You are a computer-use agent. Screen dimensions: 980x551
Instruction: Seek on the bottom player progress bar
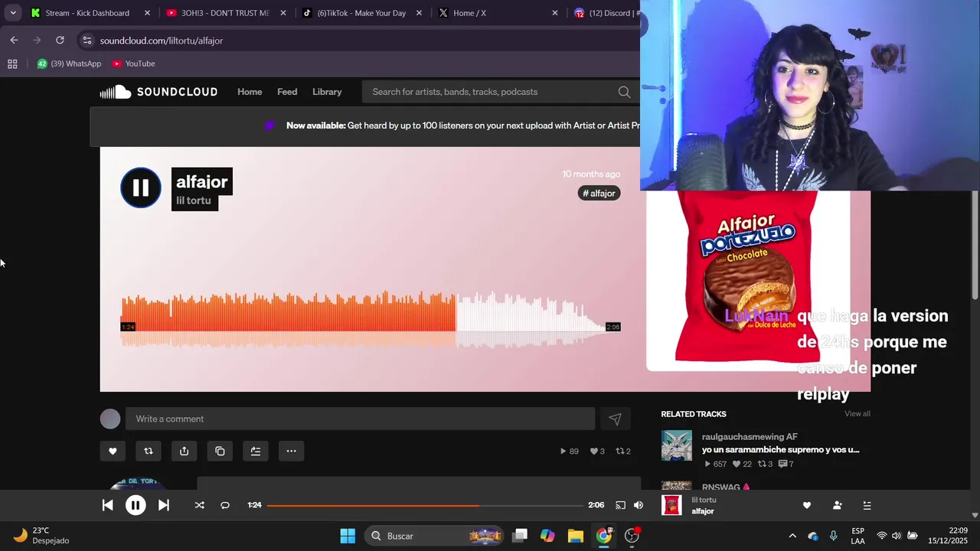coord(424,505)
